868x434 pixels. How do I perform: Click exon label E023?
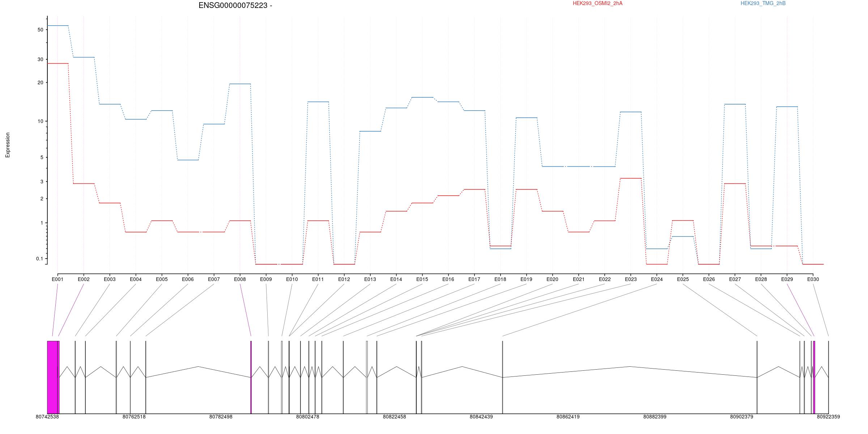631,279
